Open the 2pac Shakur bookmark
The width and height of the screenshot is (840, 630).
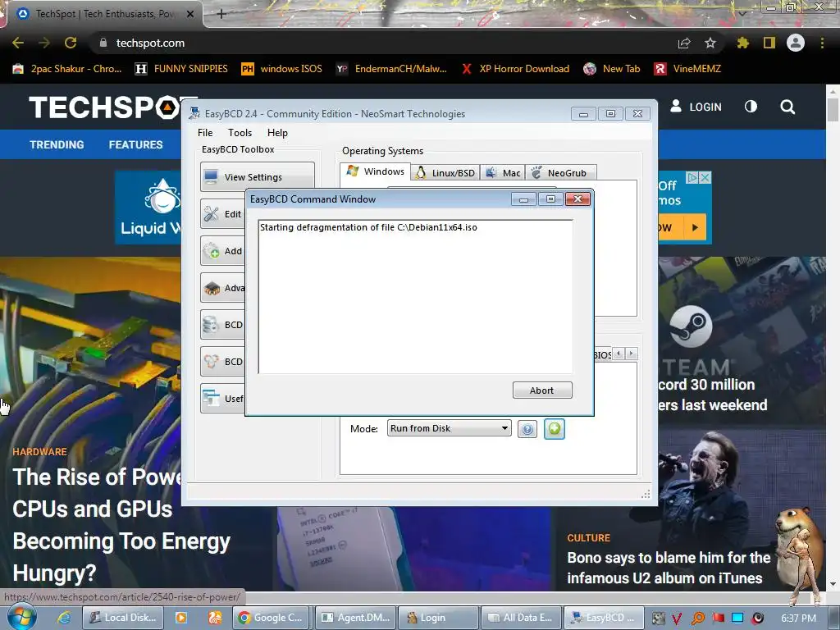67,69
